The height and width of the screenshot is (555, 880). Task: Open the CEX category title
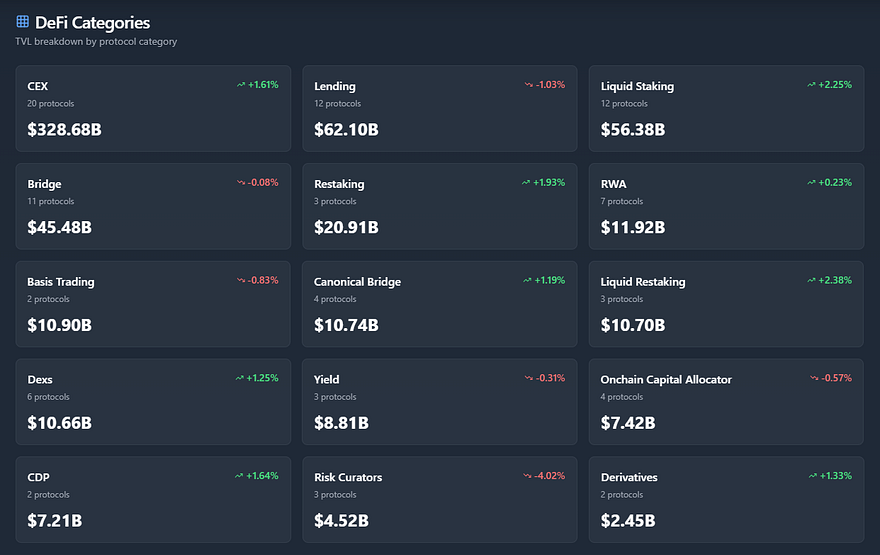[x=38, y=86]
